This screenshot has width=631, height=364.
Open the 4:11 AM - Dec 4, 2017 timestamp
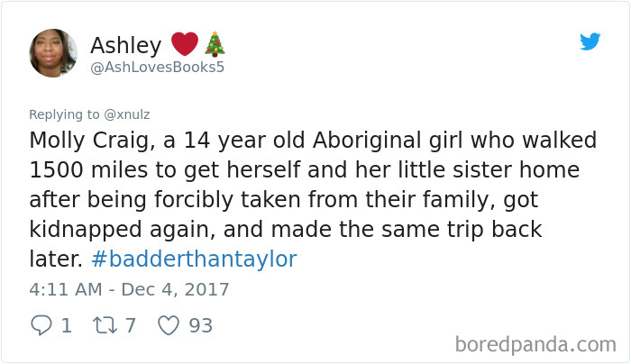(129, 289)
